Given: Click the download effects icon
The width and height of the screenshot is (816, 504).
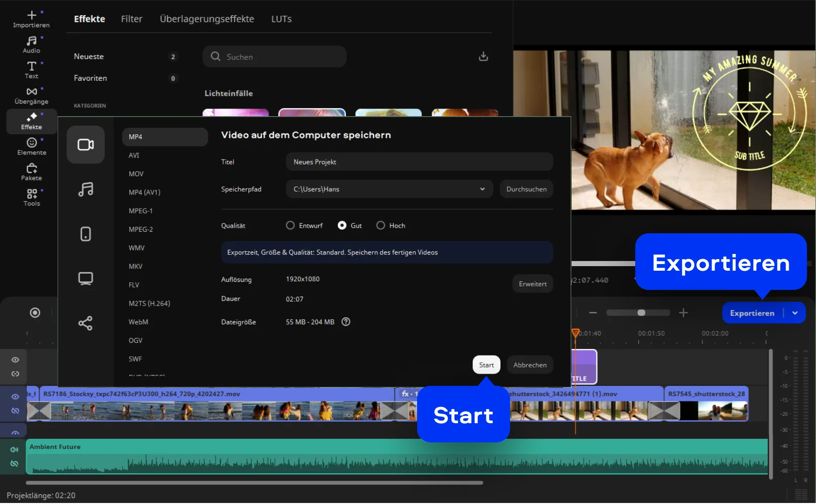Looking at the screenshot, I should tap(483, 57).
